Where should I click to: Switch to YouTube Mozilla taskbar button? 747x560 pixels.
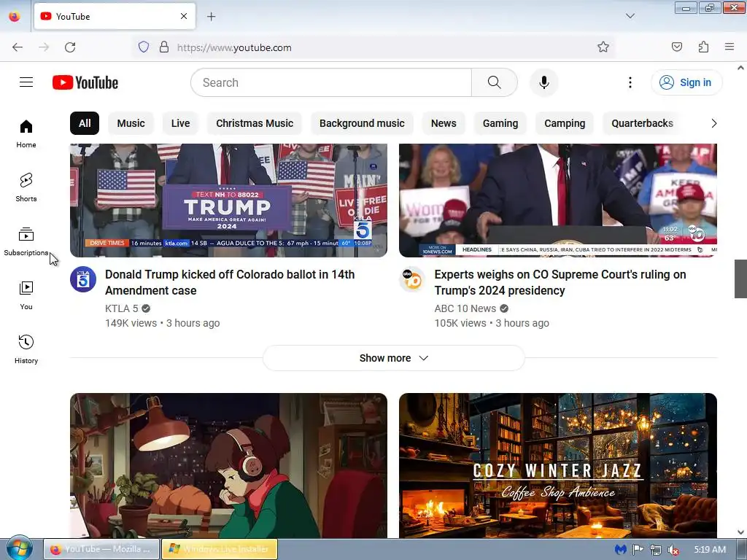(101, 549)
